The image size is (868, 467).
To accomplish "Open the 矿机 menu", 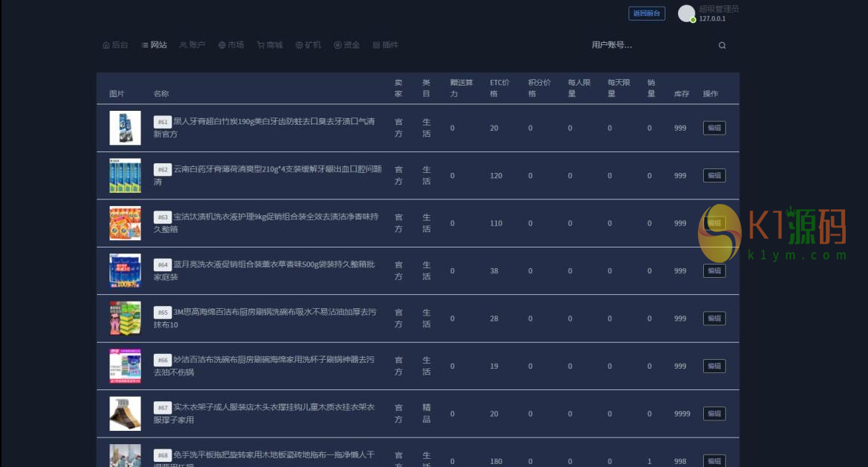I will click(x=308, y=45).
